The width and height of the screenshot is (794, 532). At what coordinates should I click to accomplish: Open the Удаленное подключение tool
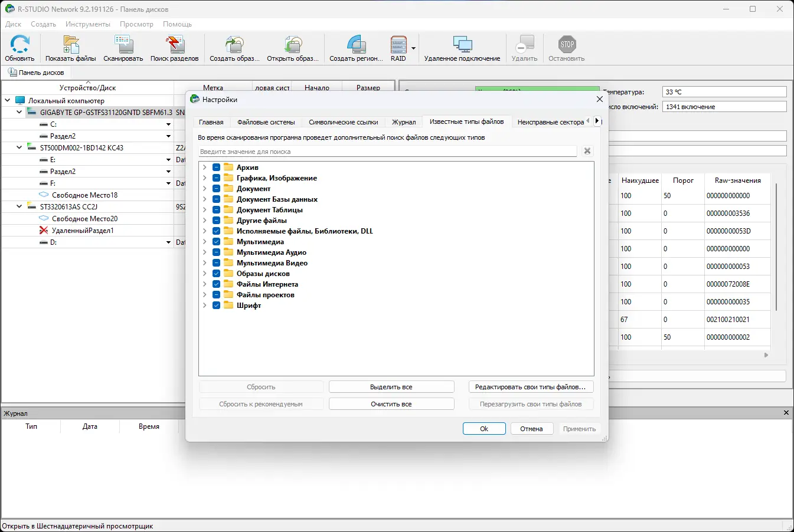[462, 44]
